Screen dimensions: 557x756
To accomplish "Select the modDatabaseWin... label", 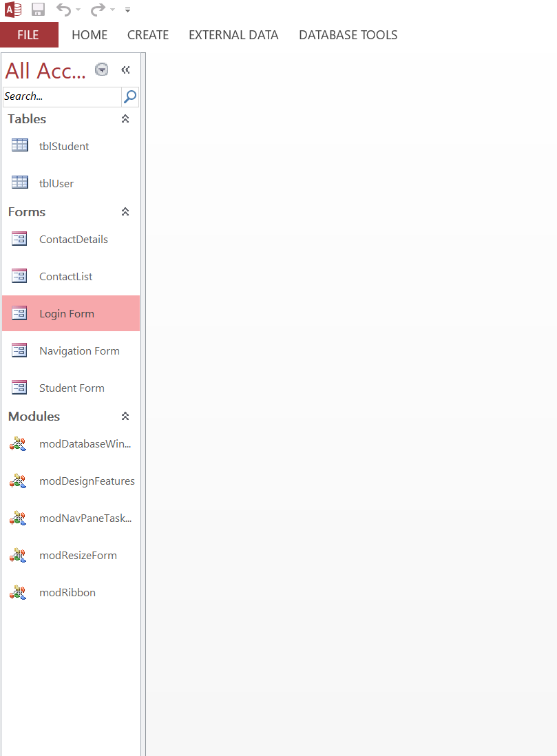I will pos(85,443).
